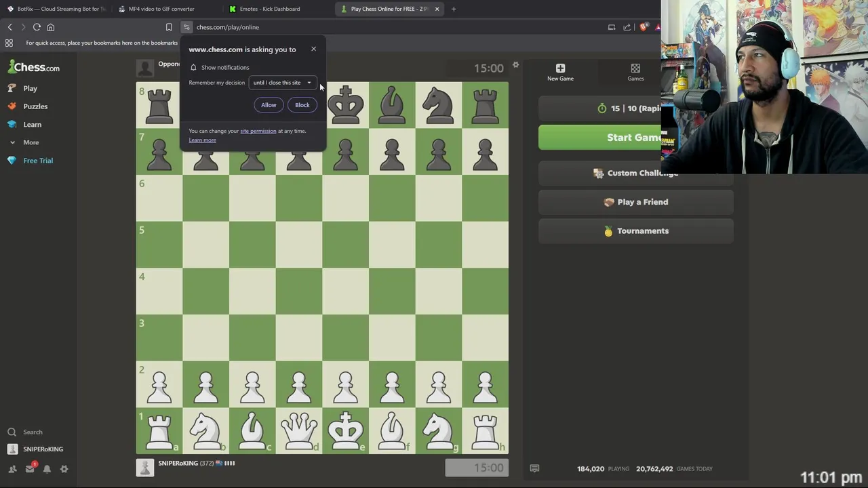This screenshot has width=868, height=488.
Task: Close the Play Chess Online tab
Action: tap(437, 9)
